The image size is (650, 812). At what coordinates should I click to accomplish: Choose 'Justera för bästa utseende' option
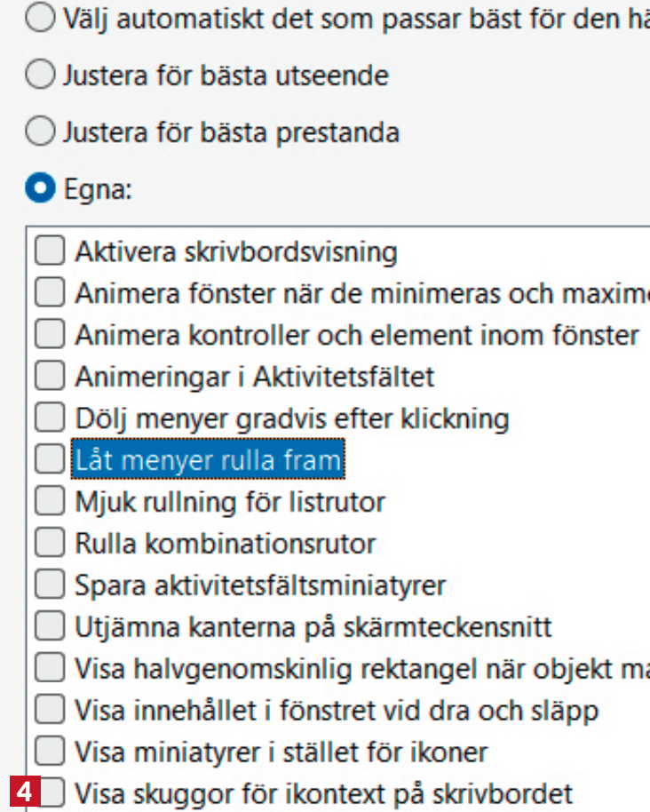(40, 76)
